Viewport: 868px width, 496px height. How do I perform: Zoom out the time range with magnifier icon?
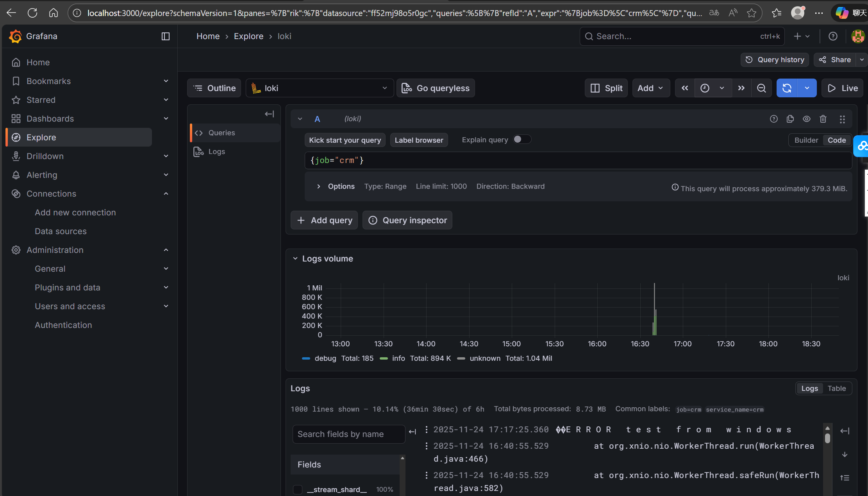click(x=761, y=88)
